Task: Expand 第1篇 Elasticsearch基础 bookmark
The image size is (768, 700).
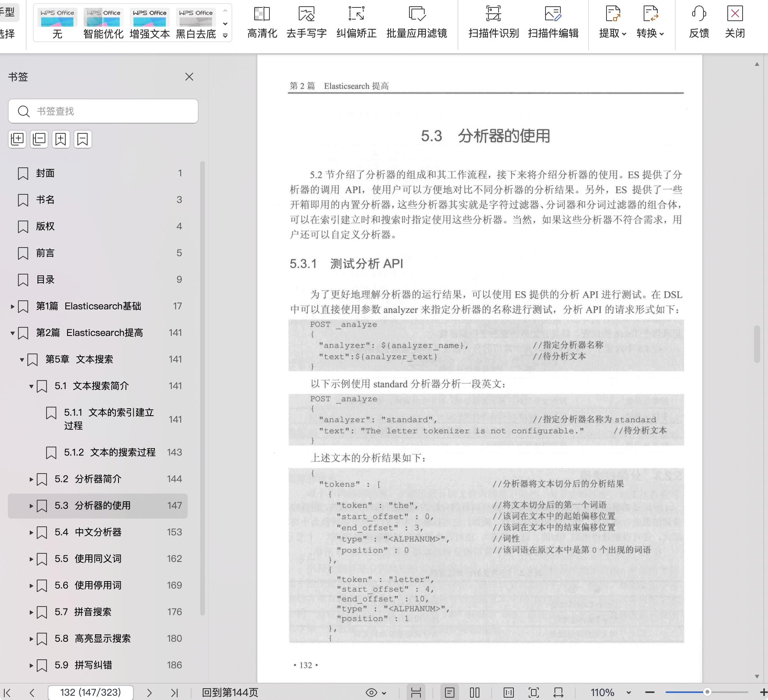Action: click(x=13, y=307)
